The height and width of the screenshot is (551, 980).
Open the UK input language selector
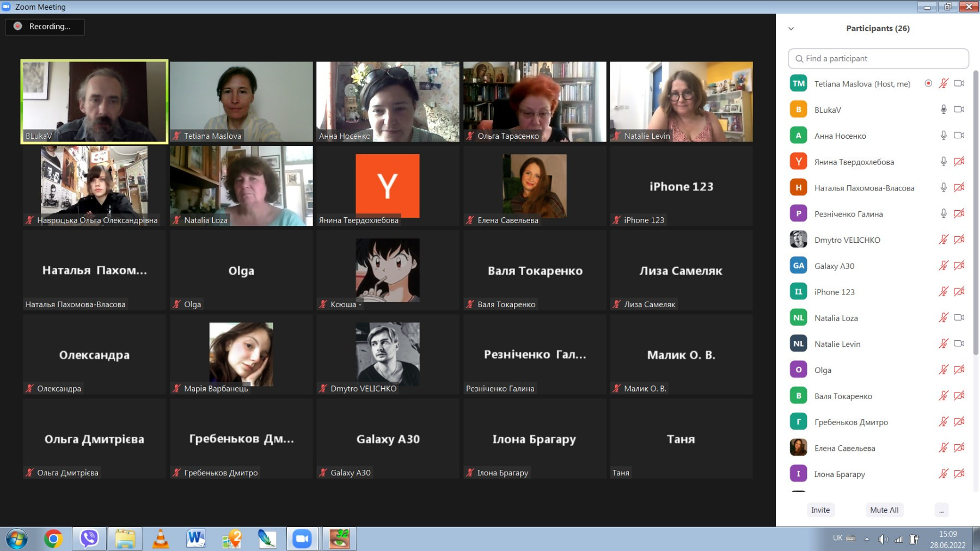click(837, 538)
